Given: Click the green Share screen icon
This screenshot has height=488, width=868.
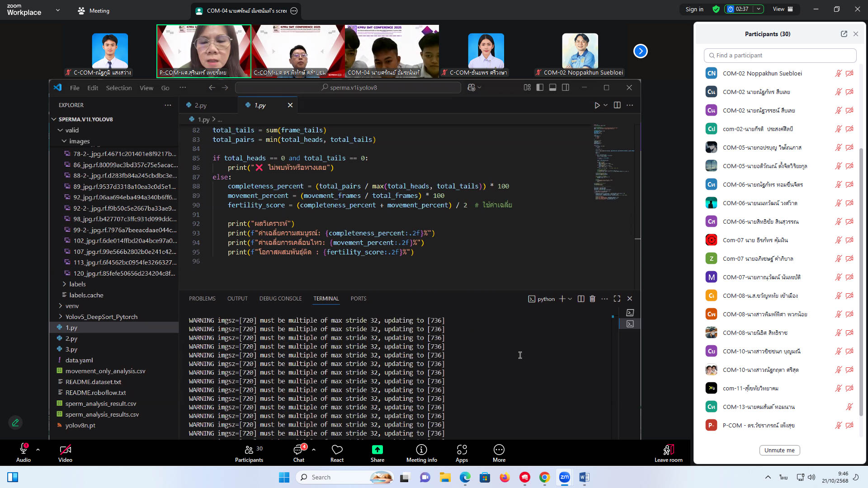Looking at the screenshot, I should coord(377,450).
